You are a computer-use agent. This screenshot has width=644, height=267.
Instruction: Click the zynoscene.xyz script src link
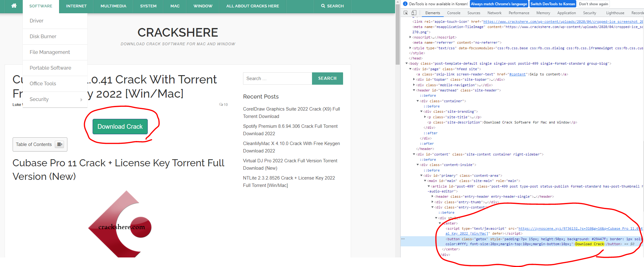(x=580, y=229)
